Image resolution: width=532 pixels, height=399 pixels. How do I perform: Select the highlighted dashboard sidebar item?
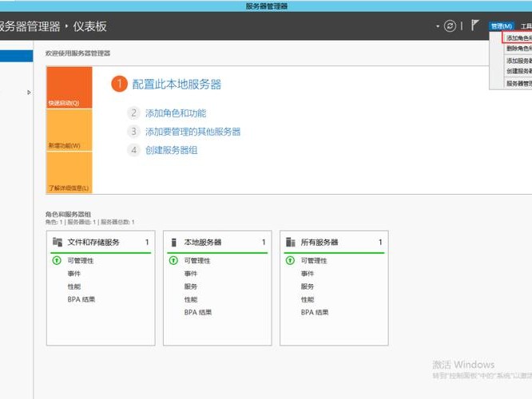[16, 57]
